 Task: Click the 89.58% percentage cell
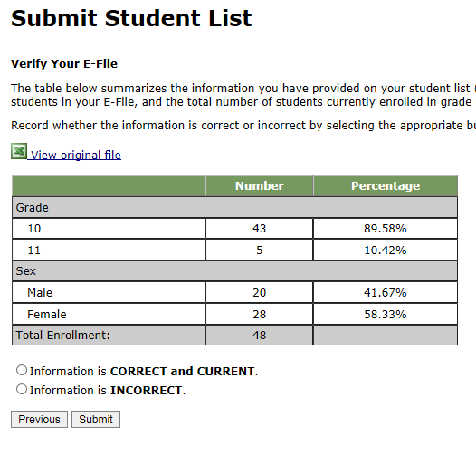pyautogui.click(x=386, y=228)
